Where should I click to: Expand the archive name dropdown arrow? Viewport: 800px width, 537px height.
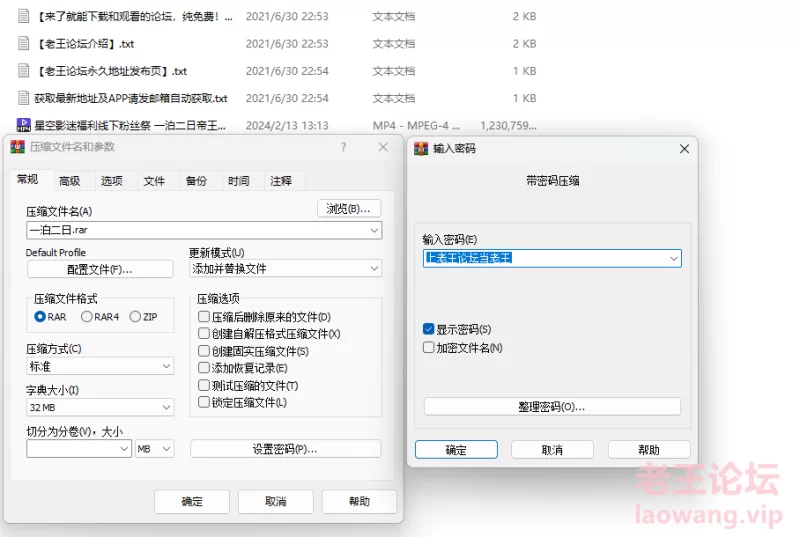point(374,230)
